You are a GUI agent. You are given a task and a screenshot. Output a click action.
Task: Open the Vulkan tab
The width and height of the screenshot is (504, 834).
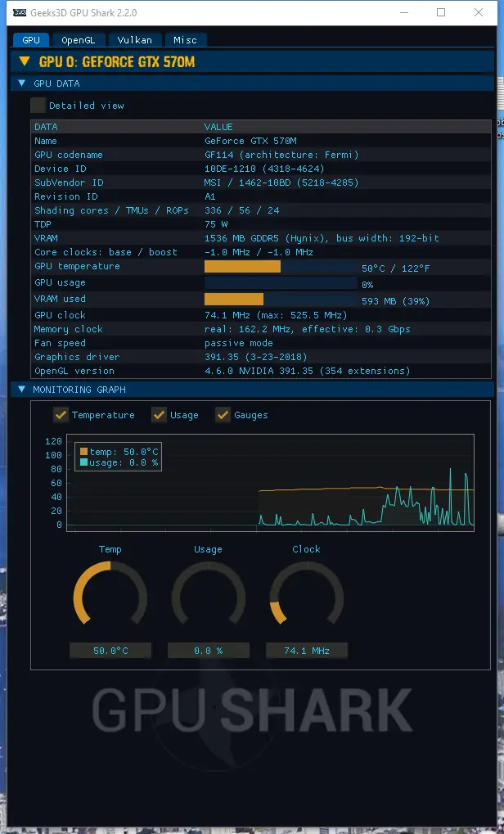click(134, 40)
